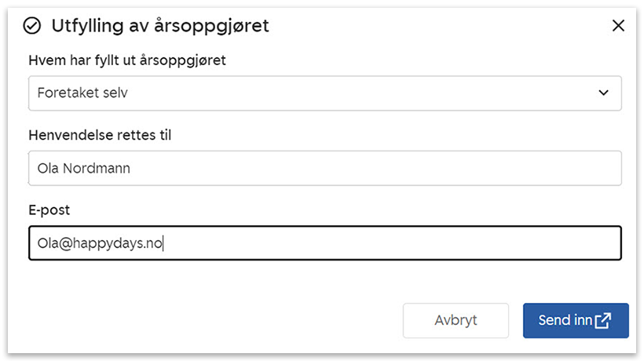
Task: Submit the form with Send inn
Action: click(575, 320)
